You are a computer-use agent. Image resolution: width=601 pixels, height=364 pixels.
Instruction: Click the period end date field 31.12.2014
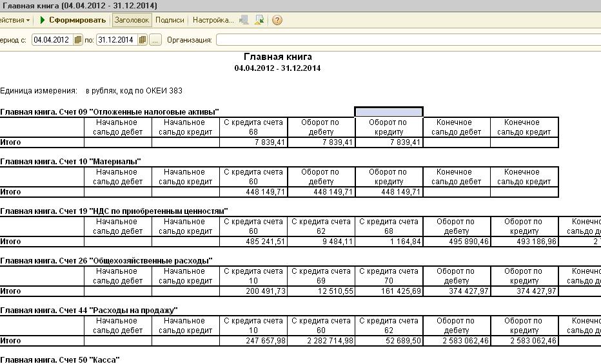click(117, 40)
